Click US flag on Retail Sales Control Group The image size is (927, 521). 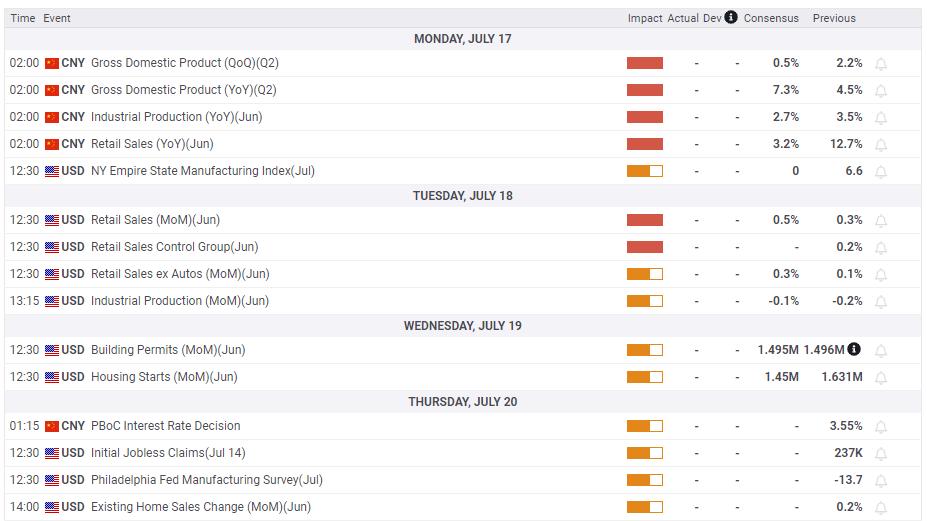coord(52,247)
